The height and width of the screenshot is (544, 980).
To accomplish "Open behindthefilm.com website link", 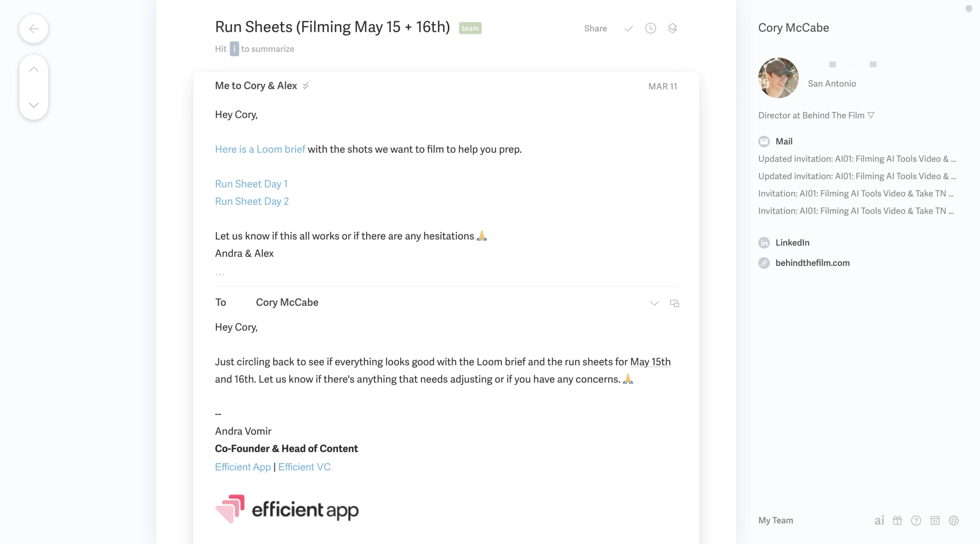I will click(812, 263).
